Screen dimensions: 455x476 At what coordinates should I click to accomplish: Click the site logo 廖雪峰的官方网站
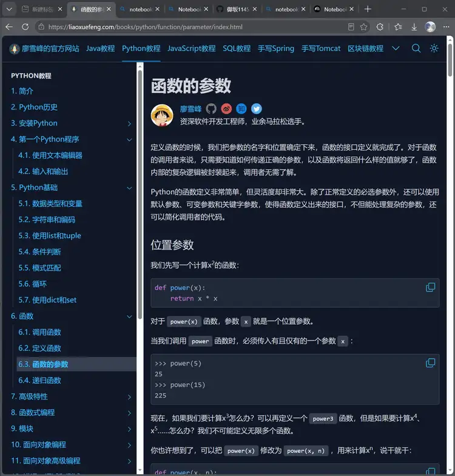[44, 49]
